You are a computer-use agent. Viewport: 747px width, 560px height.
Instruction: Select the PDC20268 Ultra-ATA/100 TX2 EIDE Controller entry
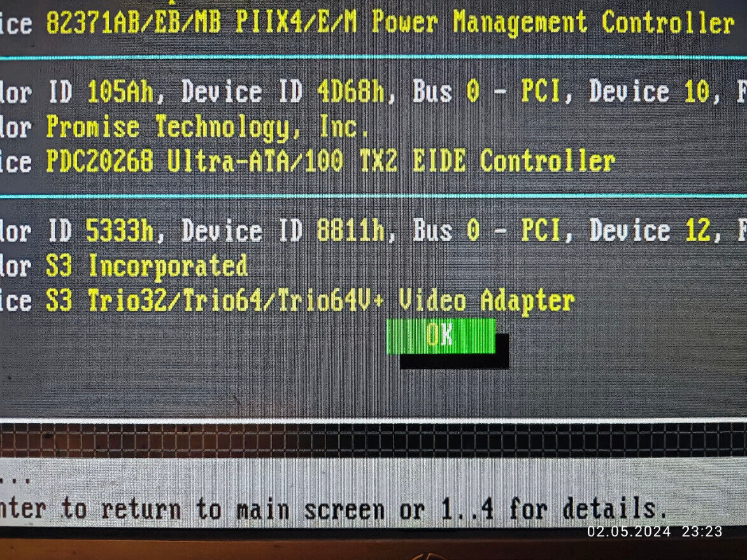pyautogui.click(x=331, y=162)
